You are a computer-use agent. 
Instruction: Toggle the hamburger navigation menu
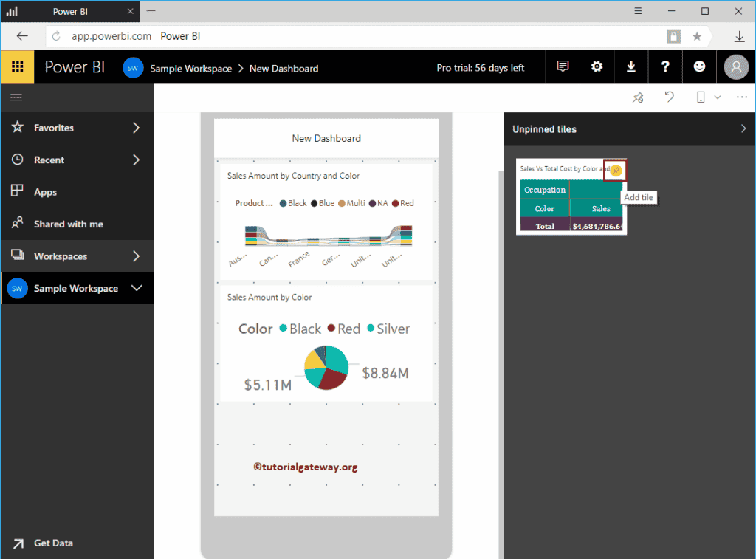16,97
